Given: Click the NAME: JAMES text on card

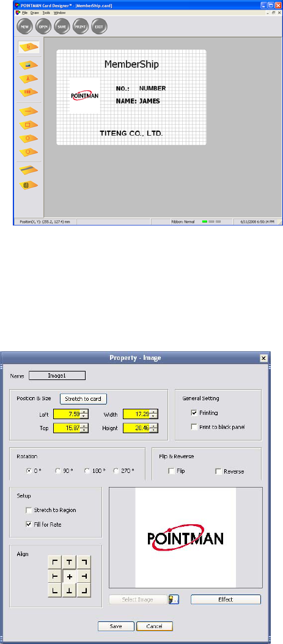Looking at the screenshot, I should click(138, 101).
